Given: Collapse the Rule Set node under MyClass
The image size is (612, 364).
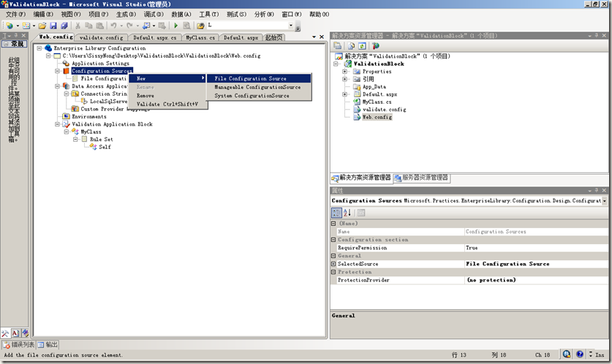Looking at the screenshot, I should pyautogui.click(x=76, y=140).
